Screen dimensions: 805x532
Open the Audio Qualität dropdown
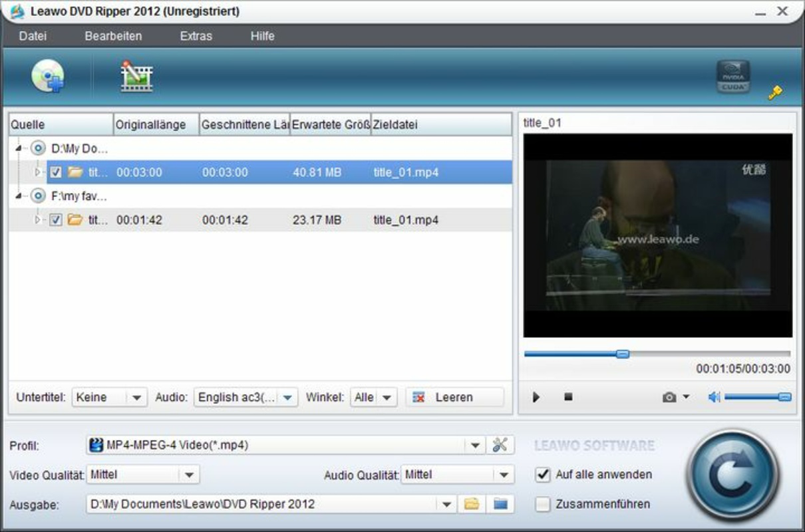pos(458,475)
